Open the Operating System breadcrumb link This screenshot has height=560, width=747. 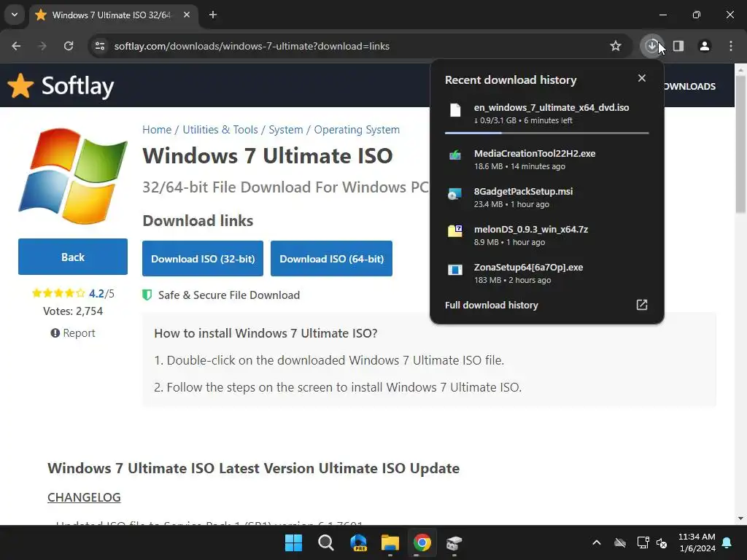(x=357, y=130)
